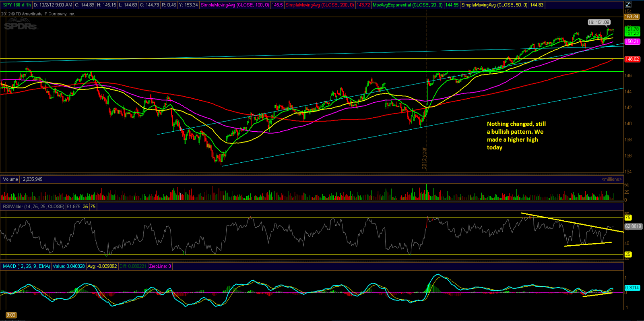
Task: Click the 0.3014 MACD axis bubble
Action: tap(632, 288)
